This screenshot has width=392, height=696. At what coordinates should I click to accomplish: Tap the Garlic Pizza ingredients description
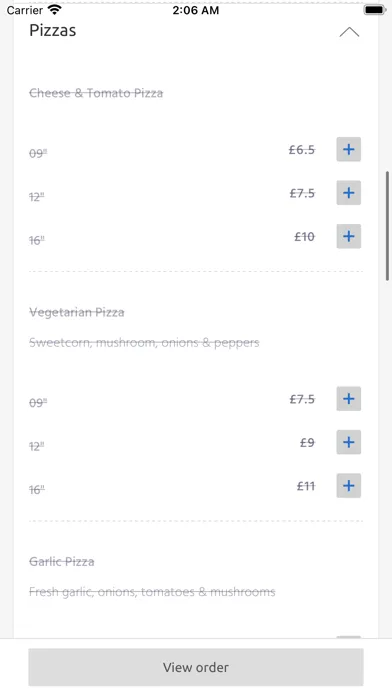[x=152, y=592]
